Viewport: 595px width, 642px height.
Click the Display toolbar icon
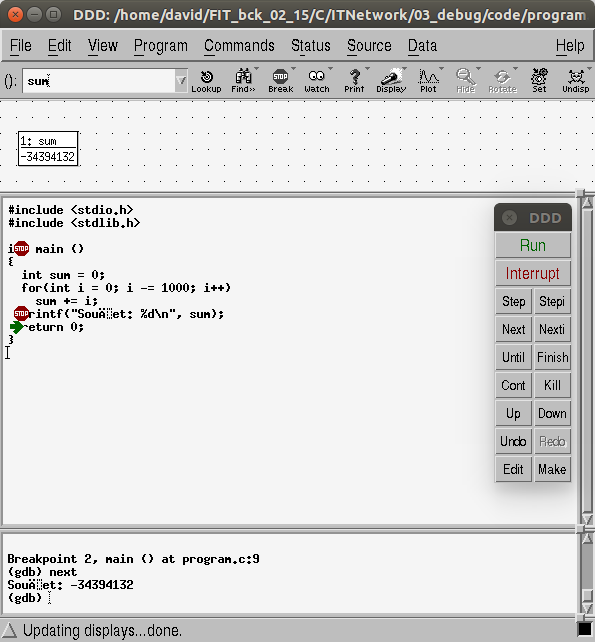(x=391, y=81)
